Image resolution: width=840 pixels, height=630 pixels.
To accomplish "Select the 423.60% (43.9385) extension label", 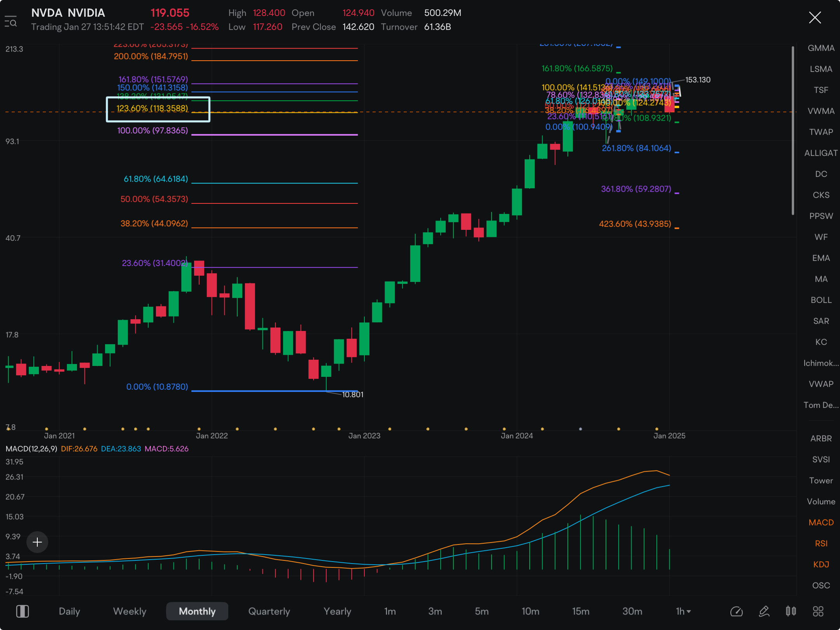I will [635, 224].
